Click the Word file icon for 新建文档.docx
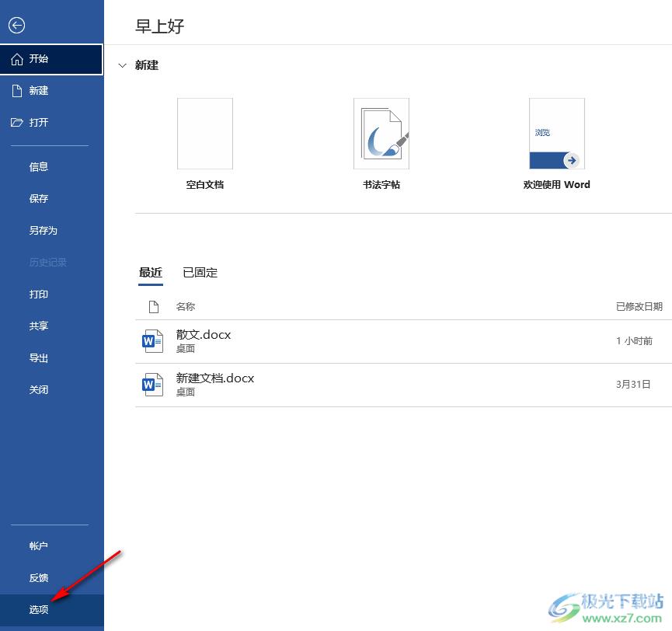 coord(152,385)
